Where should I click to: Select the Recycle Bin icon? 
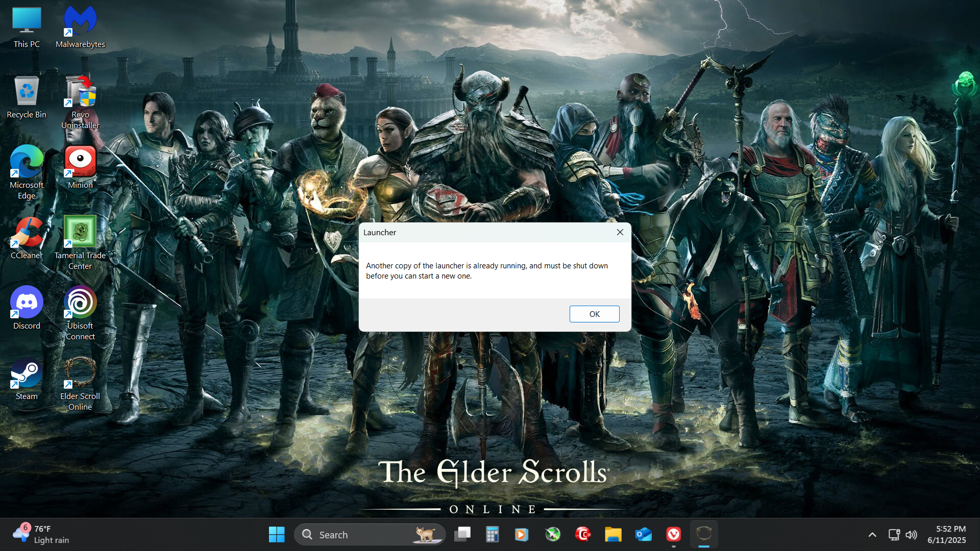(27, 98)
